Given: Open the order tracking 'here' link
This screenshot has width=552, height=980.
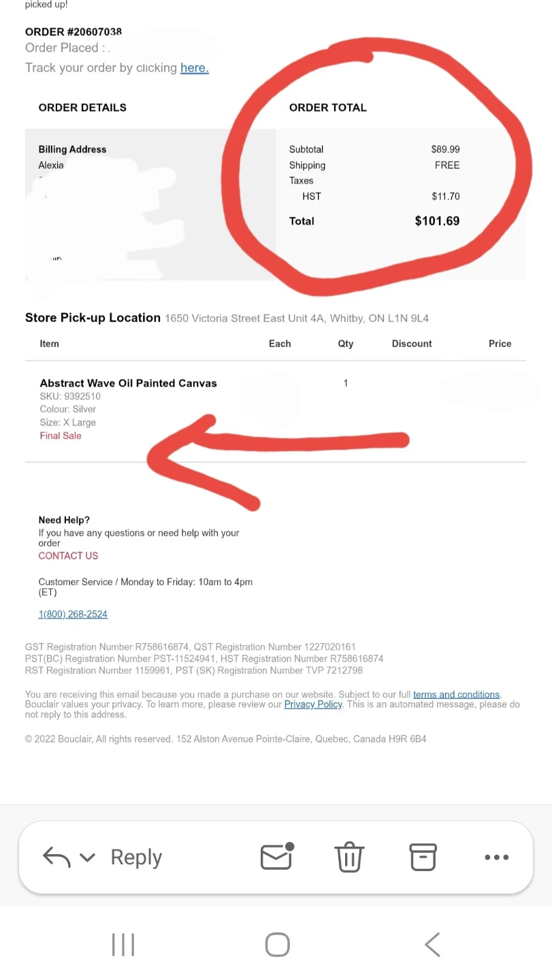Looking at the screenshot, I should pyautogui.click(x=195, y=67).
